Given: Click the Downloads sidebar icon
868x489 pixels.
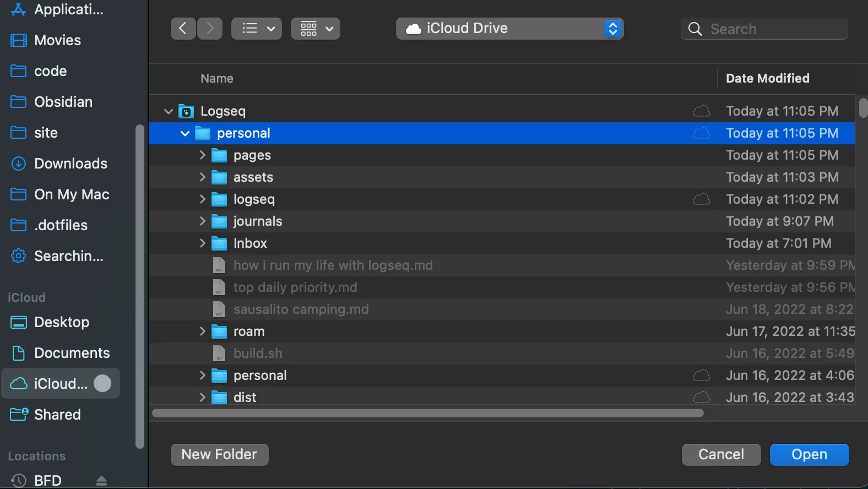Looking at the screenshot, I should (18, 164).
